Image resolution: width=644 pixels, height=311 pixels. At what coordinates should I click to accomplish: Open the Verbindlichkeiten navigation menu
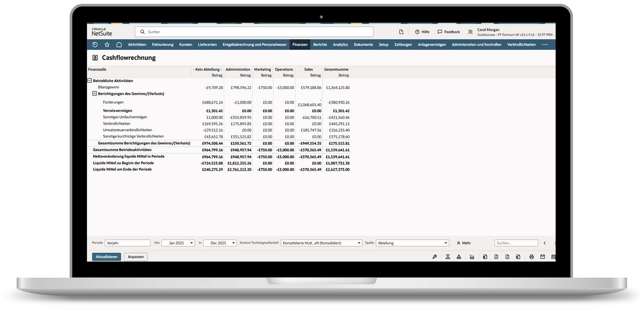(x=521, y=44)
